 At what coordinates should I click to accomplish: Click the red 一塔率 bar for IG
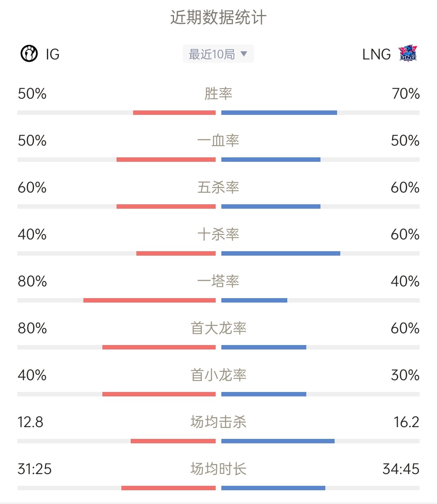(149, 301)
